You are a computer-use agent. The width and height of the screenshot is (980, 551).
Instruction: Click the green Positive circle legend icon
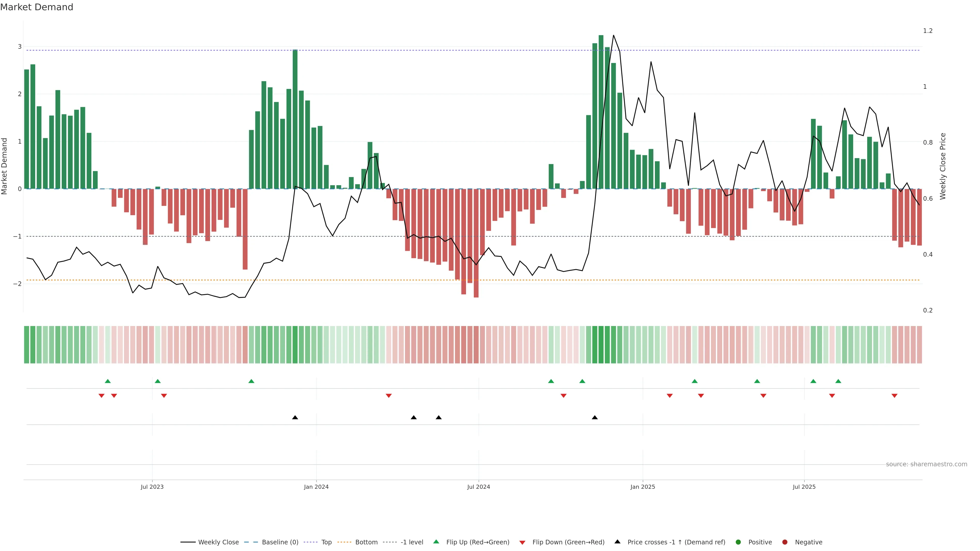point(738,542)
